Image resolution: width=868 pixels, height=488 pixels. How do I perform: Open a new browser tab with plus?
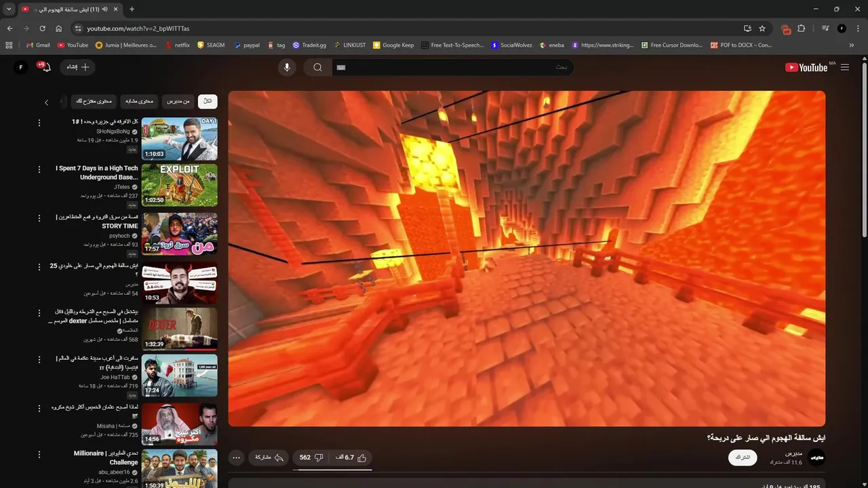point(132,9)
